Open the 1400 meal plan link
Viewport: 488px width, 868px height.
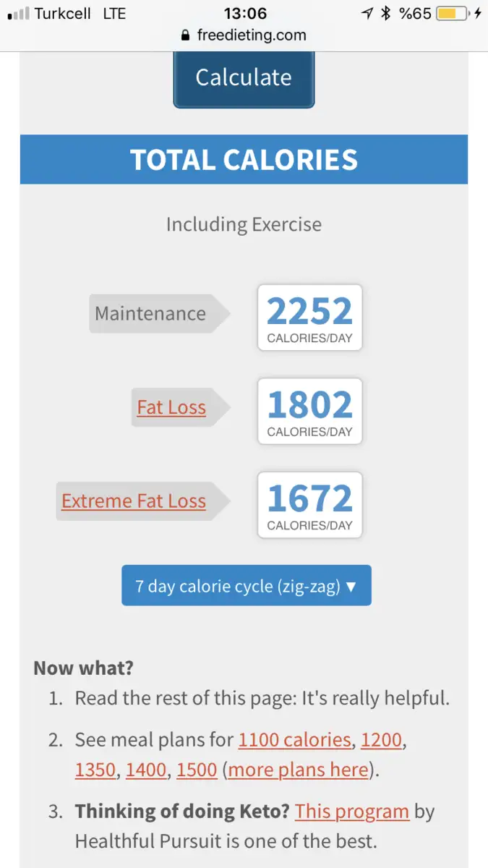(x=146, y=770)
